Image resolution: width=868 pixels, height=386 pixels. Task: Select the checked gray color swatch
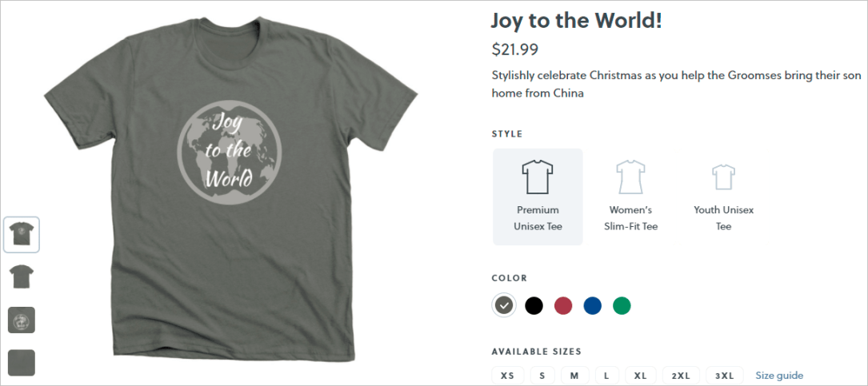[503, 305]
